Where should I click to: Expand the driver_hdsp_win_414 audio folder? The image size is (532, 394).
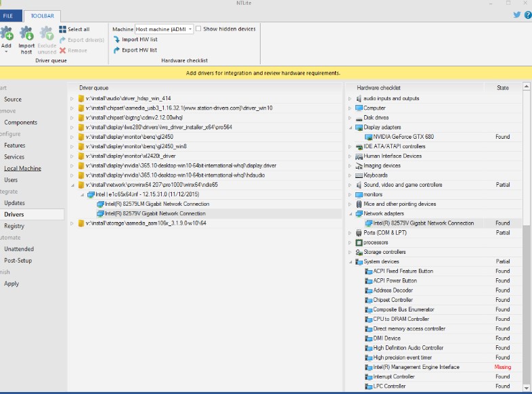[72, 98]
